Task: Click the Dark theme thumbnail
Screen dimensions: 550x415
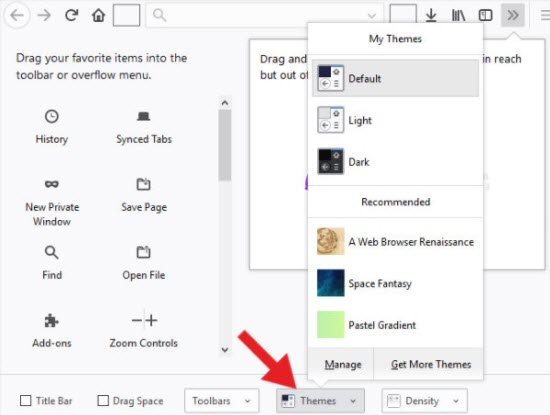Action: pyautogui.click(x=330, y=161)
